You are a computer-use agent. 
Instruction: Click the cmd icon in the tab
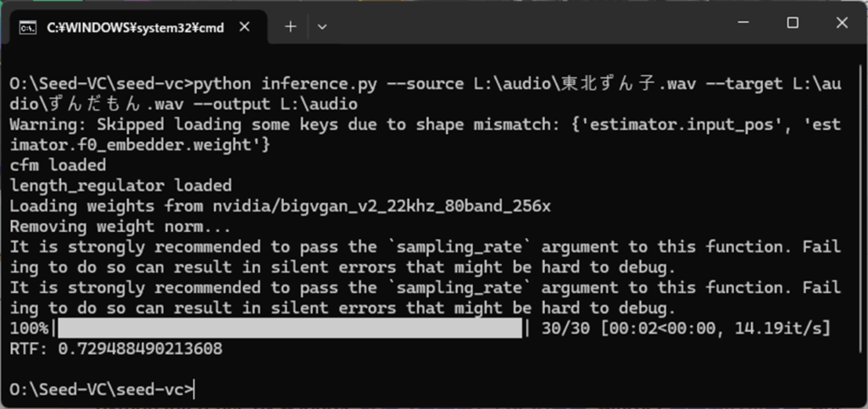(28, 27)
